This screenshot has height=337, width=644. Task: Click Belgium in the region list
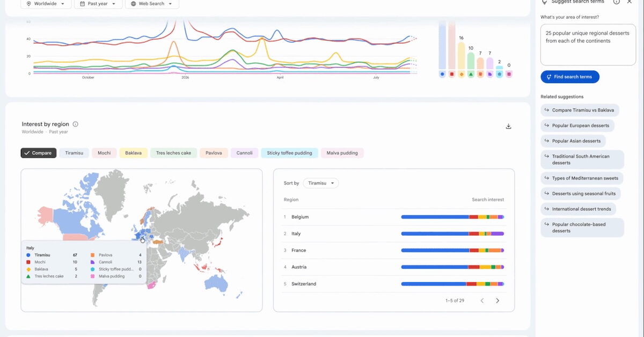tap(300, 217)
